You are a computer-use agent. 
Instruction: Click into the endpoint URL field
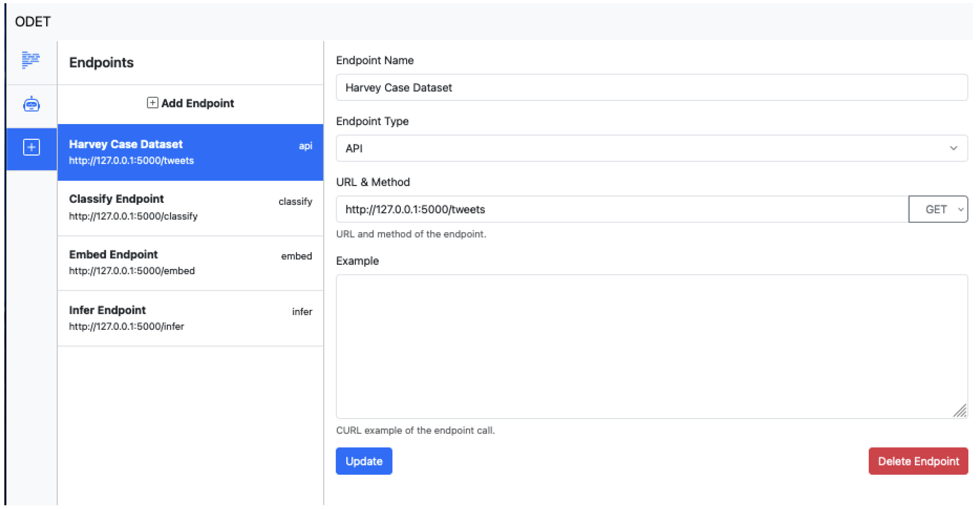(x=622, y=209)
